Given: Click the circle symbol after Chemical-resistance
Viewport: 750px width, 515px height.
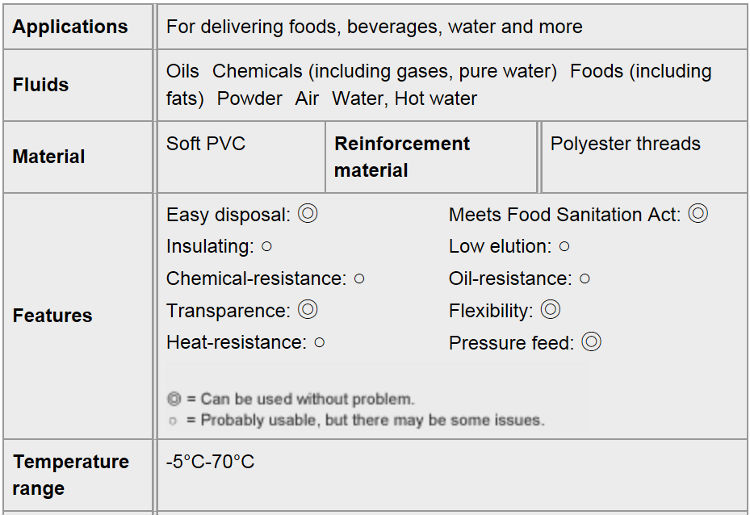Looking at the screenshot, I should [x=359, y=279].
